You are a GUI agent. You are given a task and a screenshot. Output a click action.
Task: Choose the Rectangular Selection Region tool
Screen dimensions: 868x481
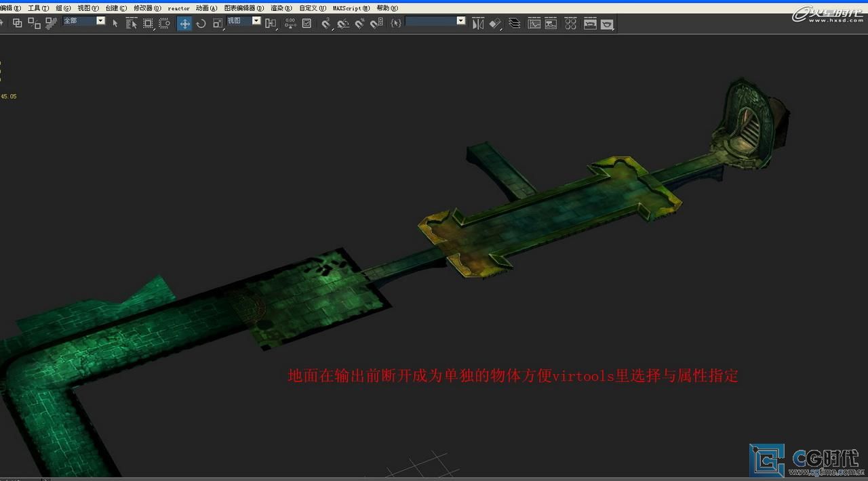[x=148, y=23]
